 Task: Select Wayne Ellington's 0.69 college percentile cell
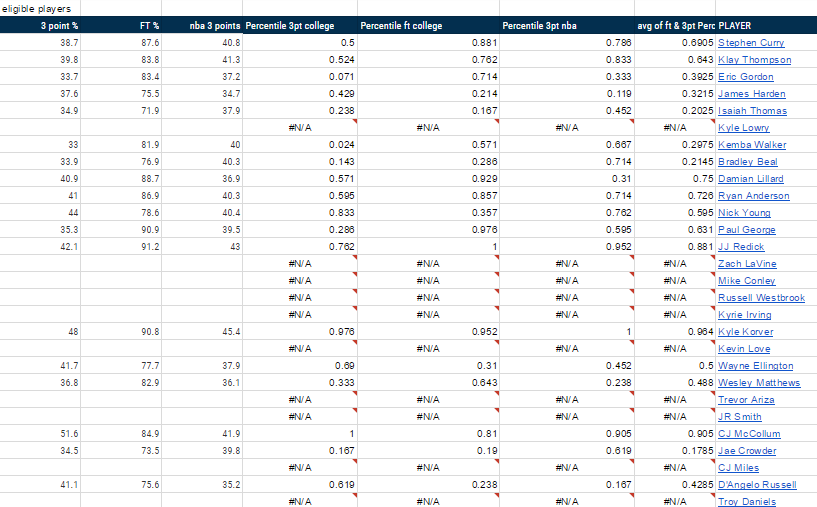click(x=300, y=366)
